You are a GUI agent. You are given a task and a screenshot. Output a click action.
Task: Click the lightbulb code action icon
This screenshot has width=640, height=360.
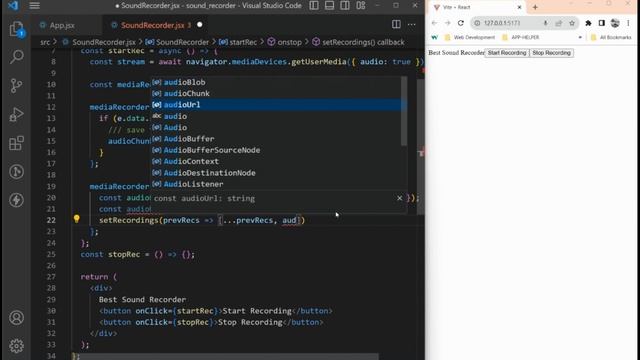(76, 219)
